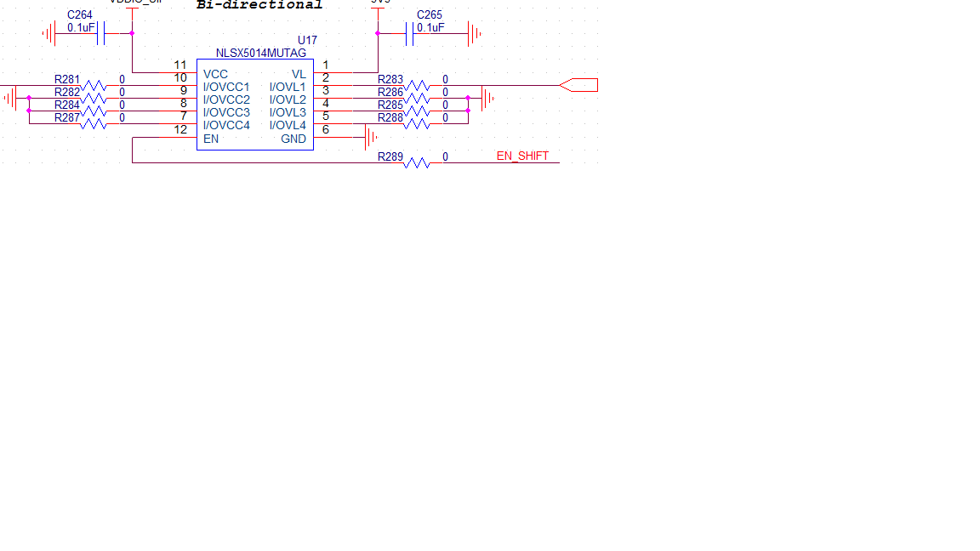Viewport: 980px width, 551px height.
Task: Click the R288 reference label
Action: point(390,117)
